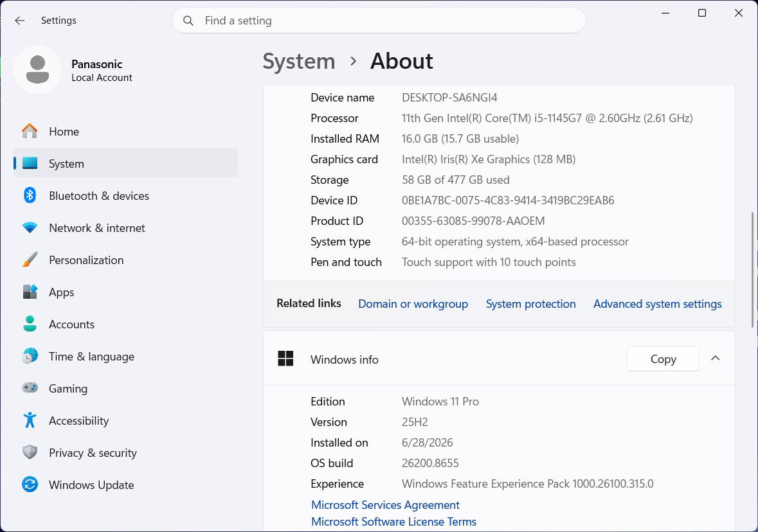Click the Panasonic user avatar icon

click(37, 69)
